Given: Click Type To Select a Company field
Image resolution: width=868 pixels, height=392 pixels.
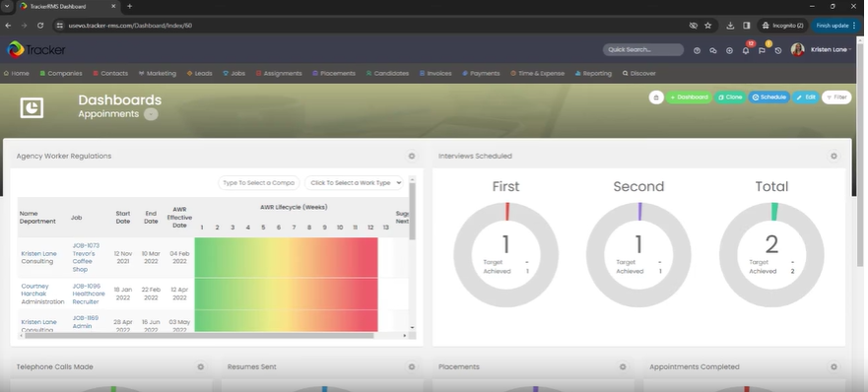Looking at the screenshot, I should tap(259, 183).
